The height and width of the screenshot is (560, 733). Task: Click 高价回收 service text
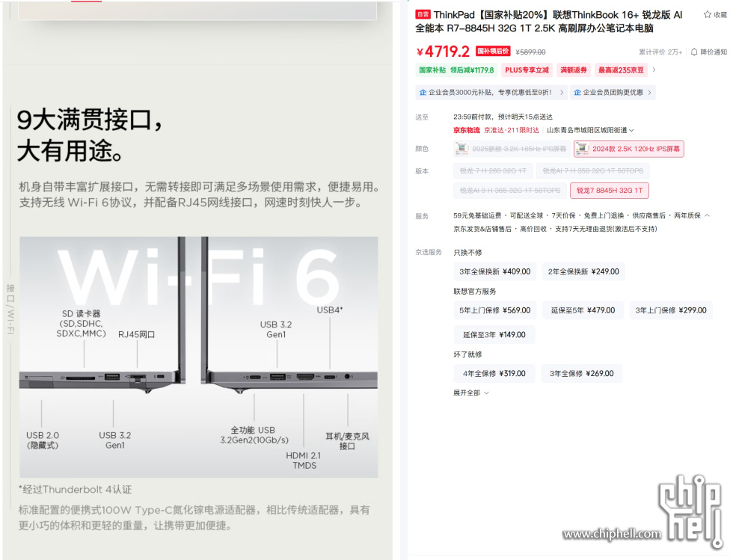click(533, 229)
